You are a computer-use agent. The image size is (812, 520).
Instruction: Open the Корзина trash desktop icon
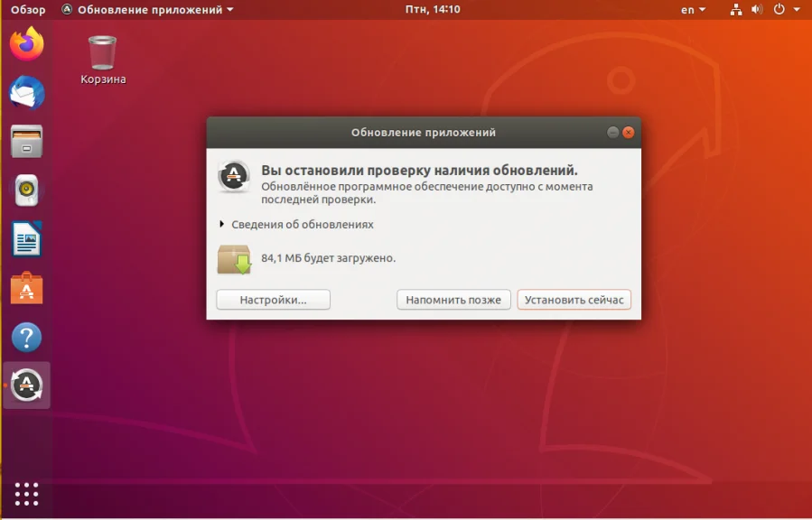[103, 60]
